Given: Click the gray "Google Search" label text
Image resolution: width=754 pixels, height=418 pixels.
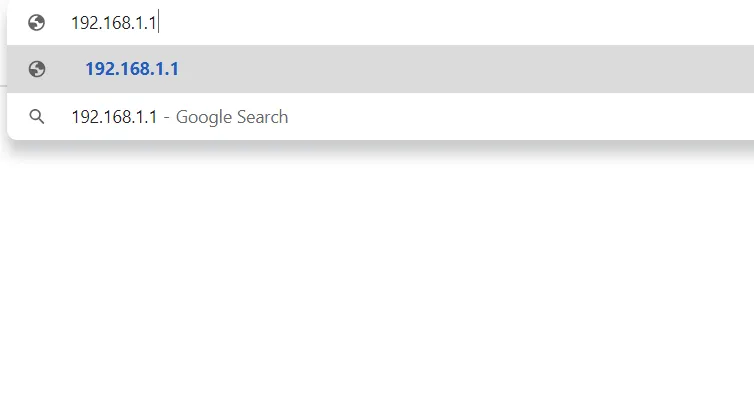Looking at the screenshot, I should click(232, 117).
